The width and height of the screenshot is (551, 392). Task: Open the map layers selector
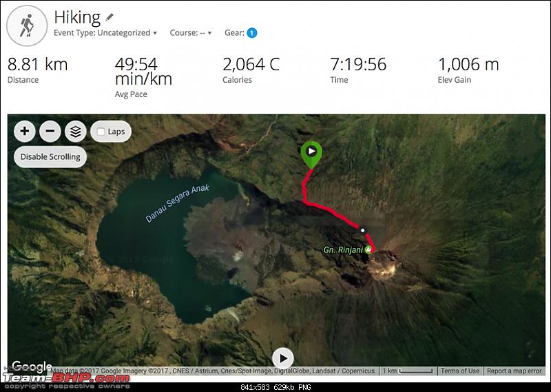point(76,132)
